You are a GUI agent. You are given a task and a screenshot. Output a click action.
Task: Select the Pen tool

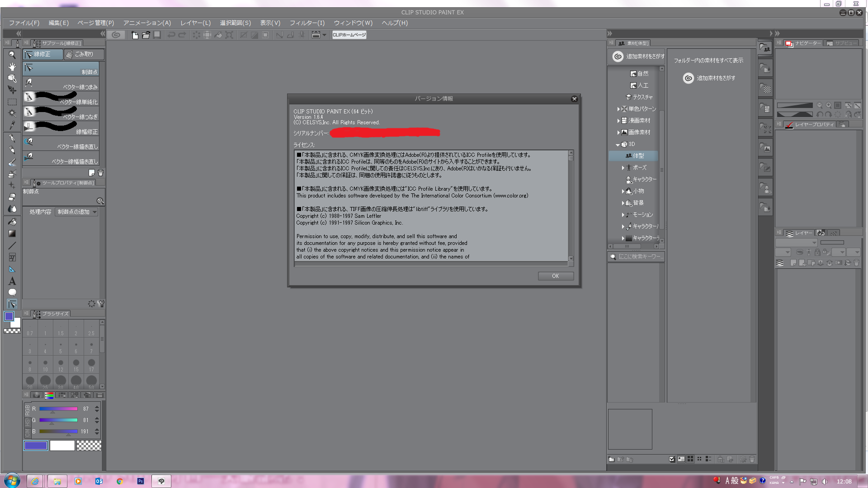click(12, 138)
